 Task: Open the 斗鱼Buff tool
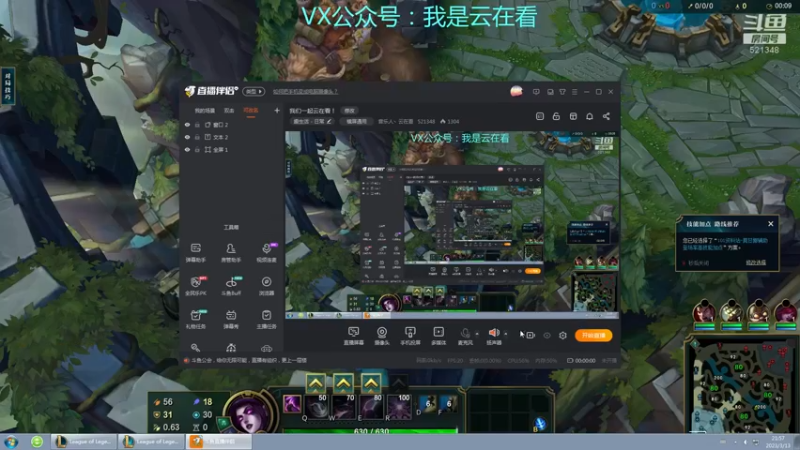[x=231, y=286]
